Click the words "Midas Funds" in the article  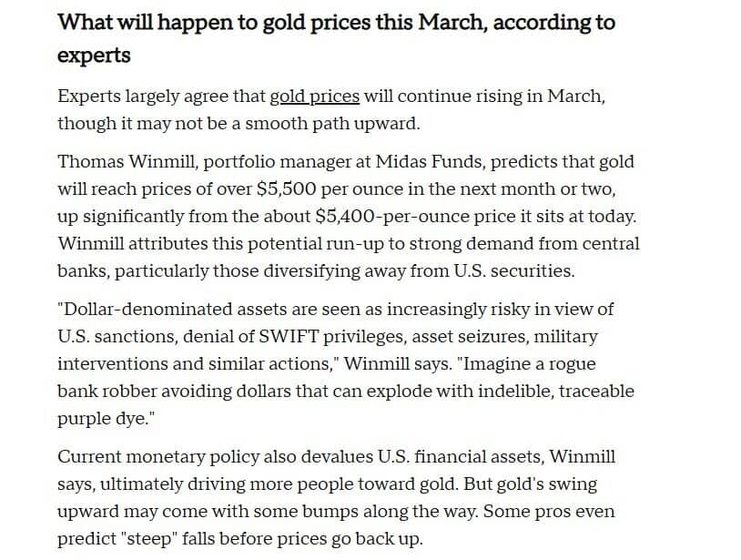pos(430,161)
